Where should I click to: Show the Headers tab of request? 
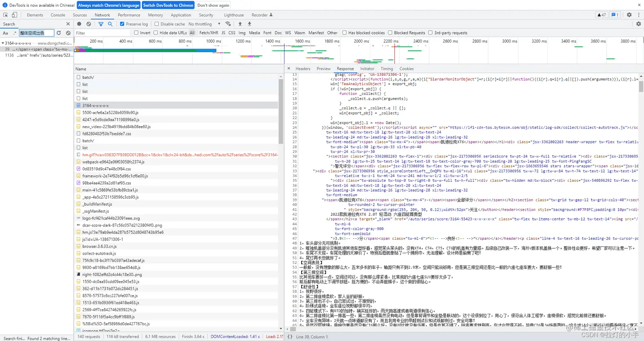click(303, 69)
